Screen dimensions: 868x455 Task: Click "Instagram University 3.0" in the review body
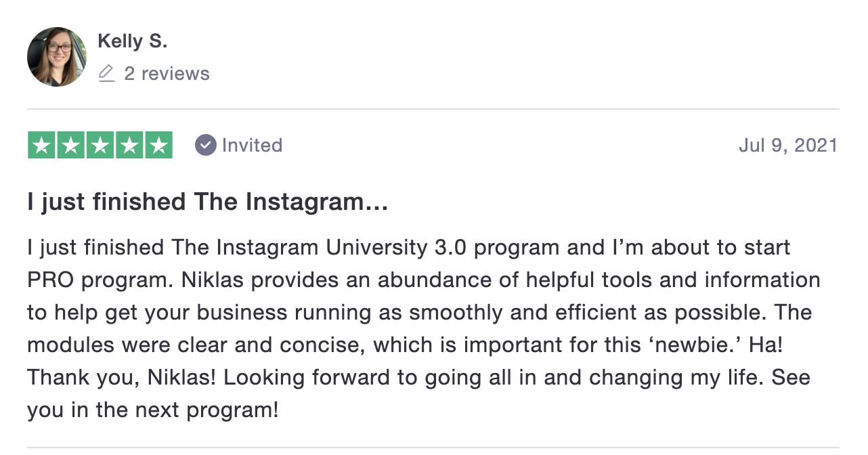point(342,247)
